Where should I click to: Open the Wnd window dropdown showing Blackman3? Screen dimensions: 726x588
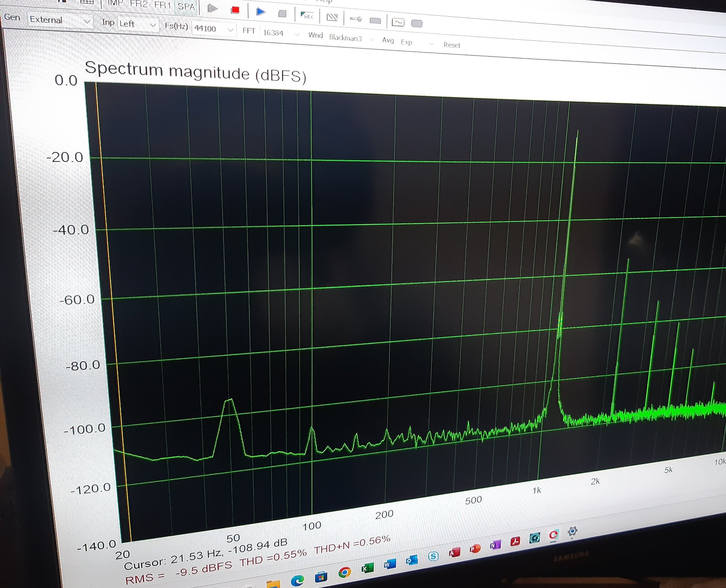[351, 38]
